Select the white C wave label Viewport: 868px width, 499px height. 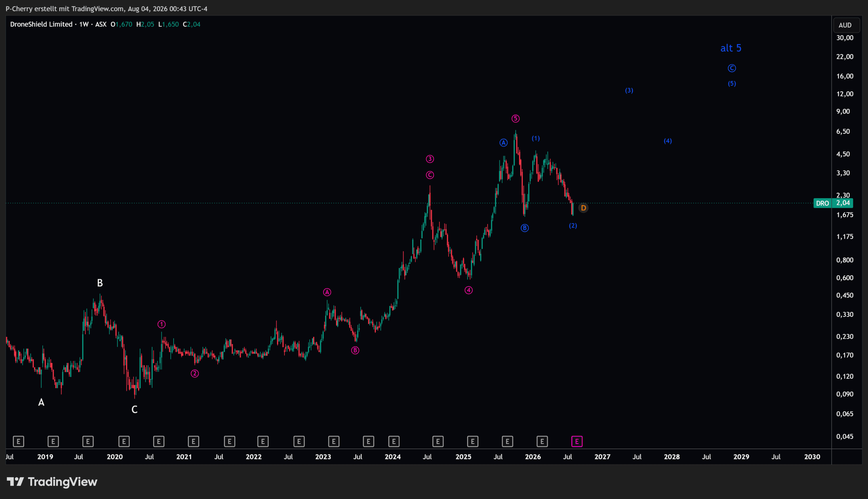pyautogui.click(x=134, y=410)
